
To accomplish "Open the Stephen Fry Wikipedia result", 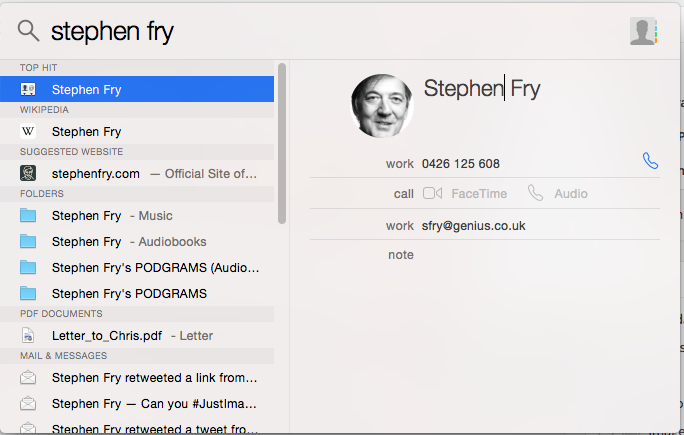I will click(137, 131).
